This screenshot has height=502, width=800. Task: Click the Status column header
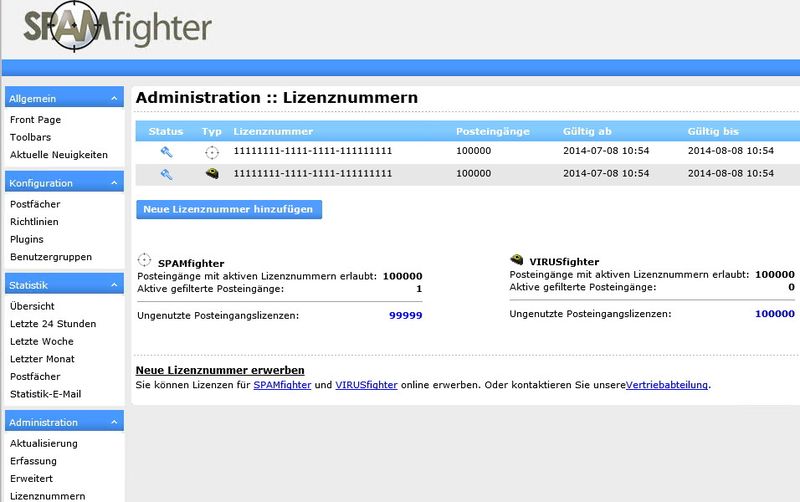pyautogui.click(x=166, y=131)
